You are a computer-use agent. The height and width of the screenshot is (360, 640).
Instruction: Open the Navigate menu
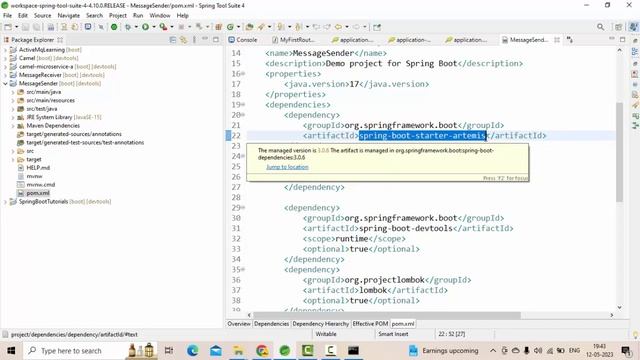pyautogui.click(x=69, y=16)
